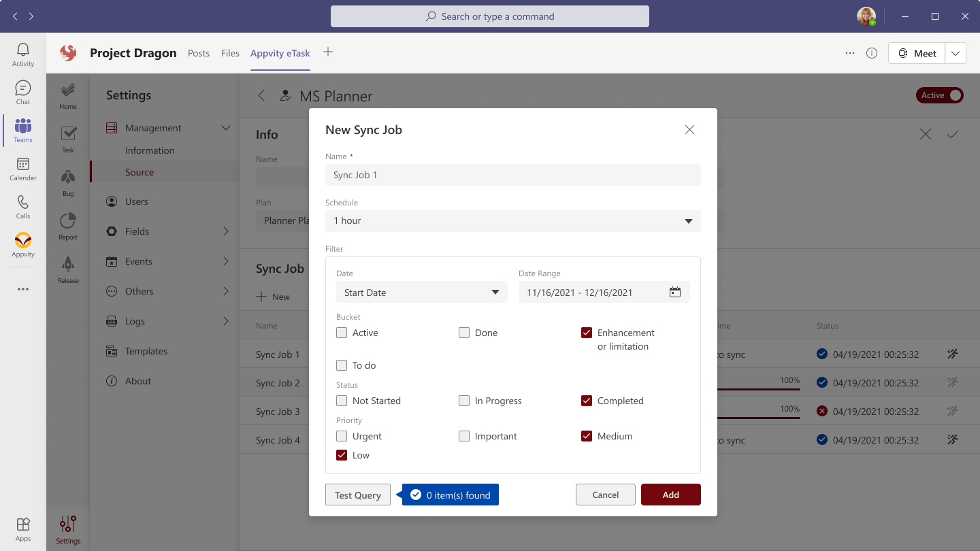Click calendar icon in Date Range field
Viewport: 980px width, 551px height.
[674, 293]
